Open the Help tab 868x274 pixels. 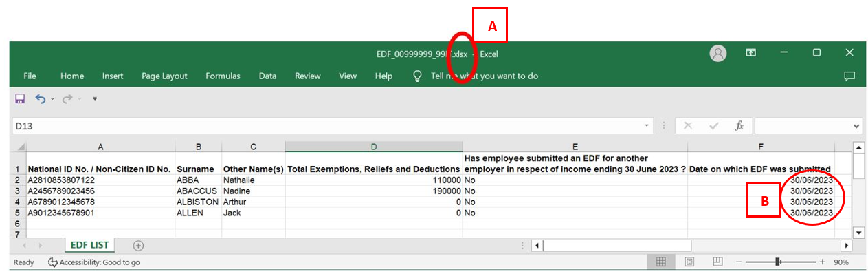[x=384, y=76]
